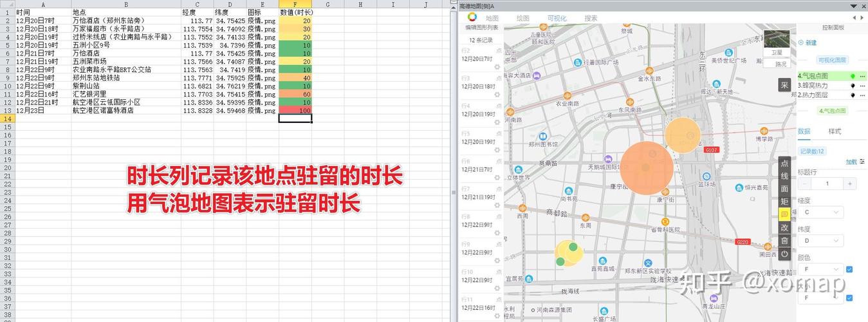Toggle visibility of 4.气泡点图 layer
This screenshot has height=322, width=868.
coord(853,76)
